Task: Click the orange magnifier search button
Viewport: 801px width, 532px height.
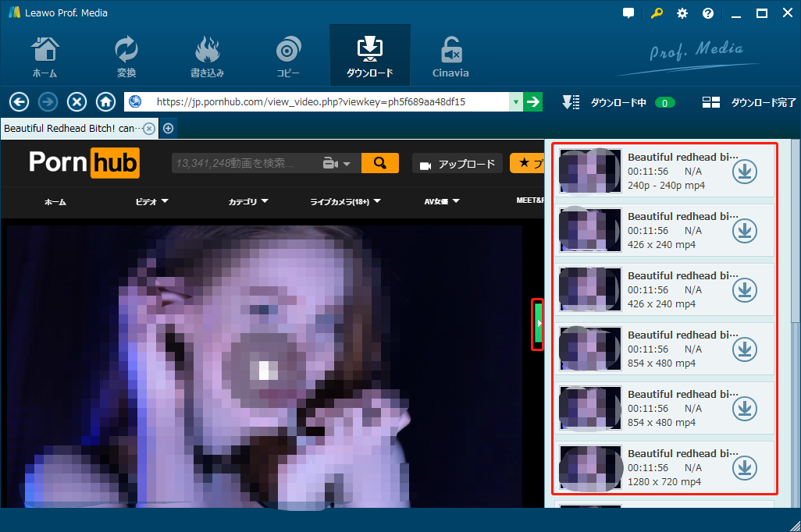Action: coord(380,163)
